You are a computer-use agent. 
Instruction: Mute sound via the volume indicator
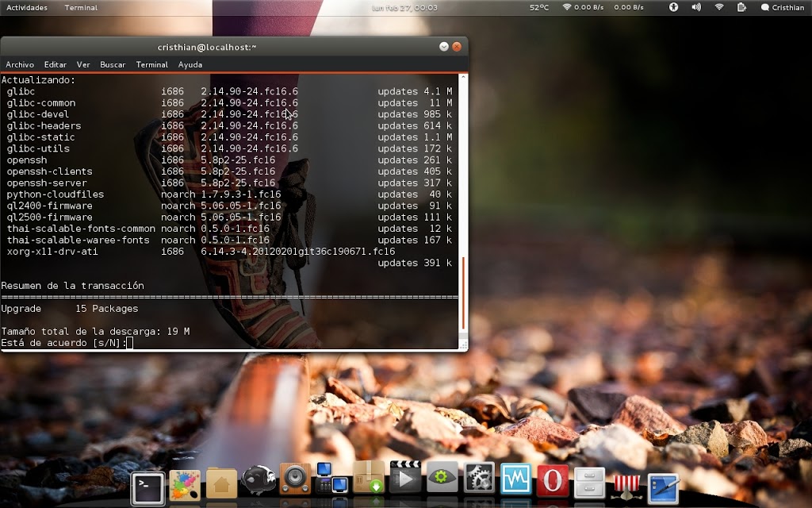pyautogui.click(x=695, y=7)
